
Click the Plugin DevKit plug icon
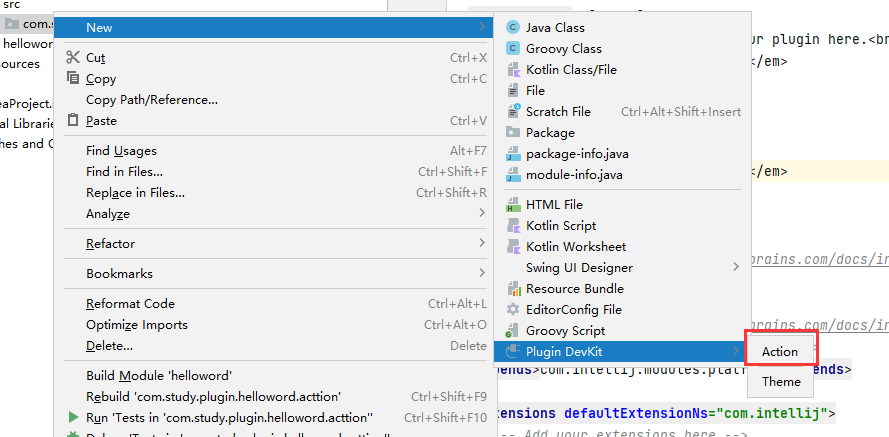tap(513, 351)
